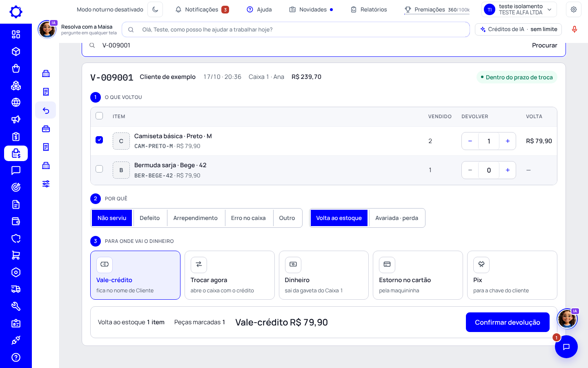The height and width of the screenshot is (368, 588).
Task: Open the settings gear icon
Action: click(x=574, y=9)
